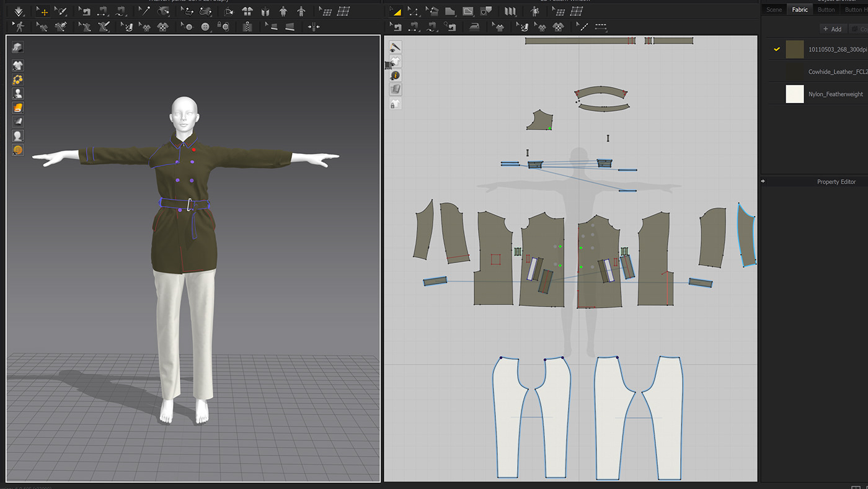The width and height of the screenshot is (868, 489).
Task: Toggle the yellow dotted ring display icon
Action: 17,79
